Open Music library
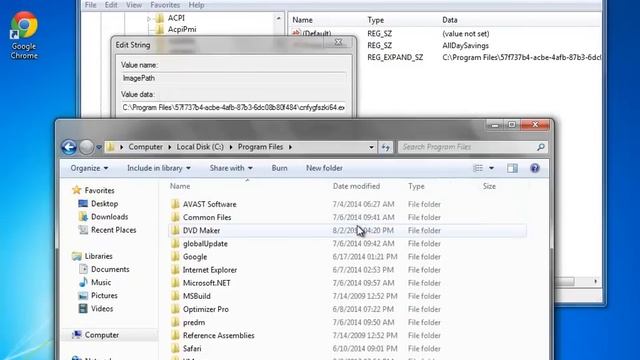The height and width of the screenshot is (360, 640). 101,282
